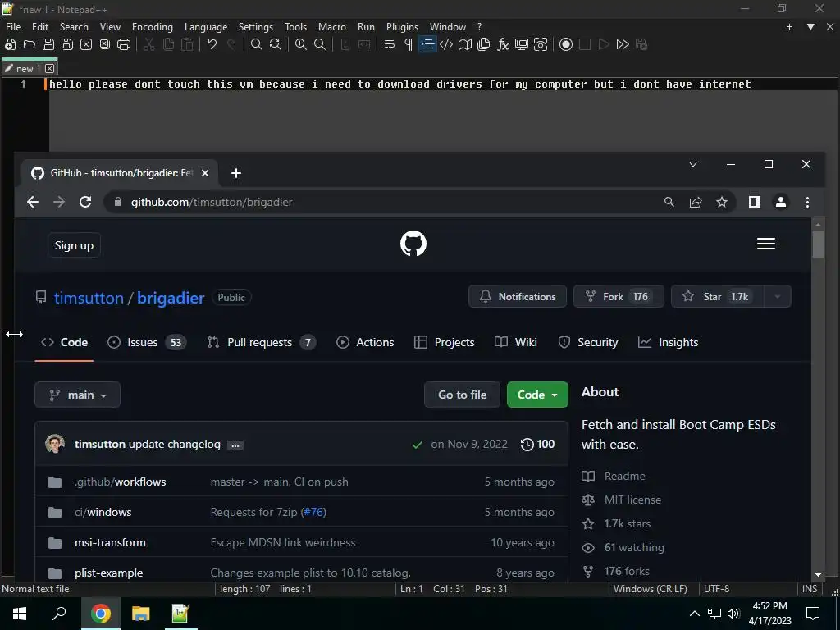Open msi-transform folder
Image resolution: width=840 pixels, height=630 pixels.
click(x=110, y=542)
